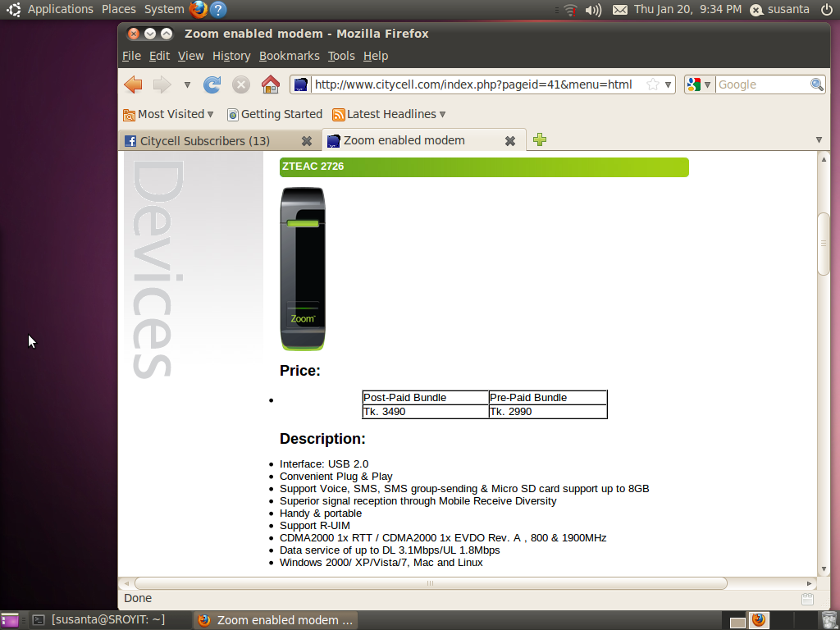Click the show desktop icon in bottom panel
This screenshot has width=840, height=630.
(x=10, y=620)
